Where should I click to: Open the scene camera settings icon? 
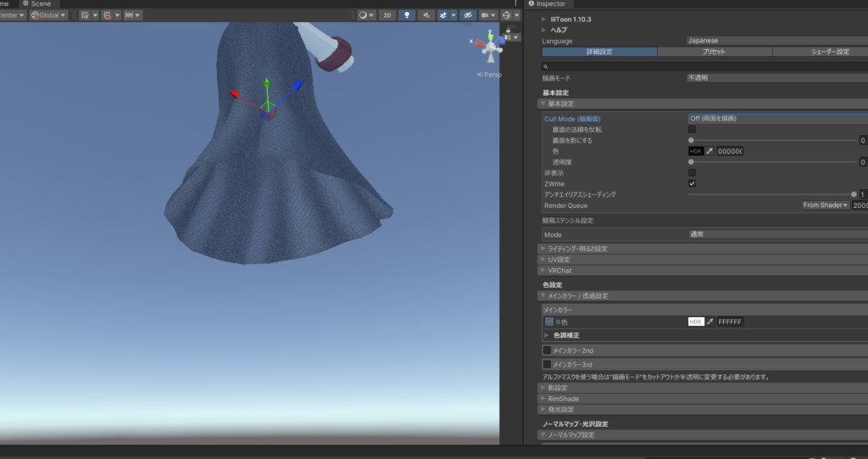(486, 15)
